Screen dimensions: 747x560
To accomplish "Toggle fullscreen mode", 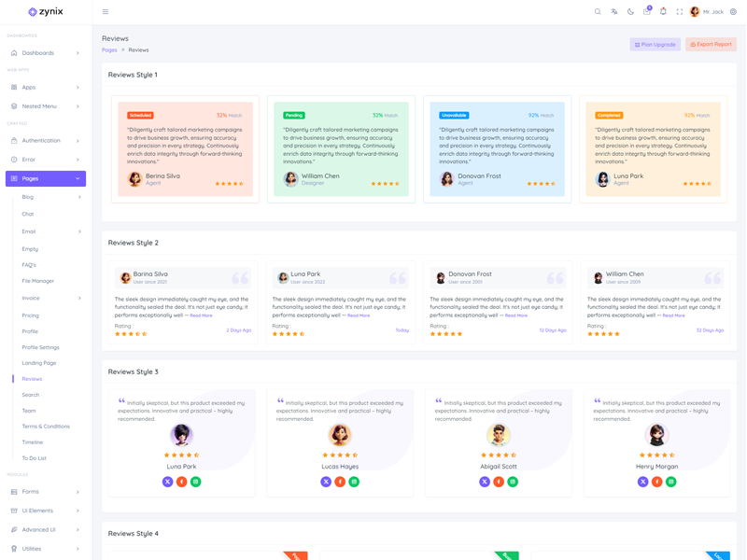I will tap(680, 12).
